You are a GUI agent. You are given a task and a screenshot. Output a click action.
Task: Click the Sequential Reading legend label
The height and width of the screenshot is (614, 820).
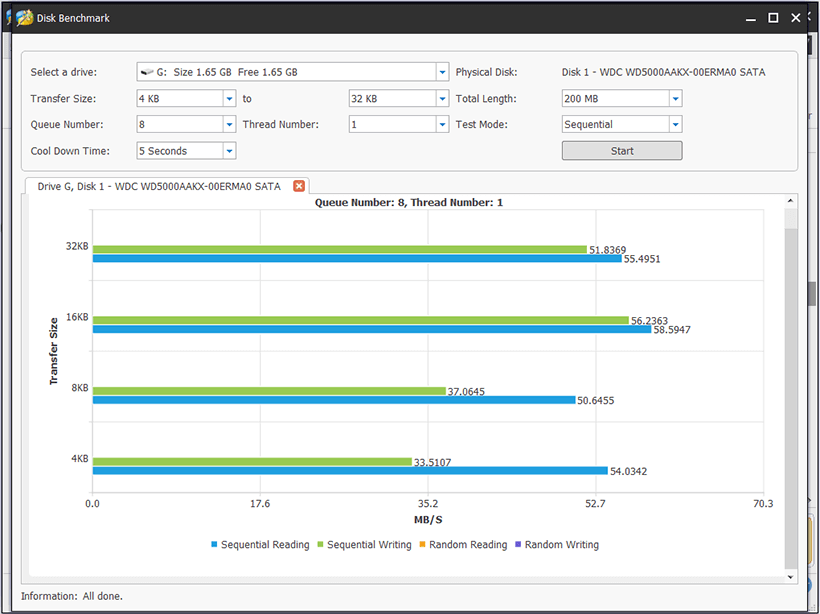(x=265, y=544)
